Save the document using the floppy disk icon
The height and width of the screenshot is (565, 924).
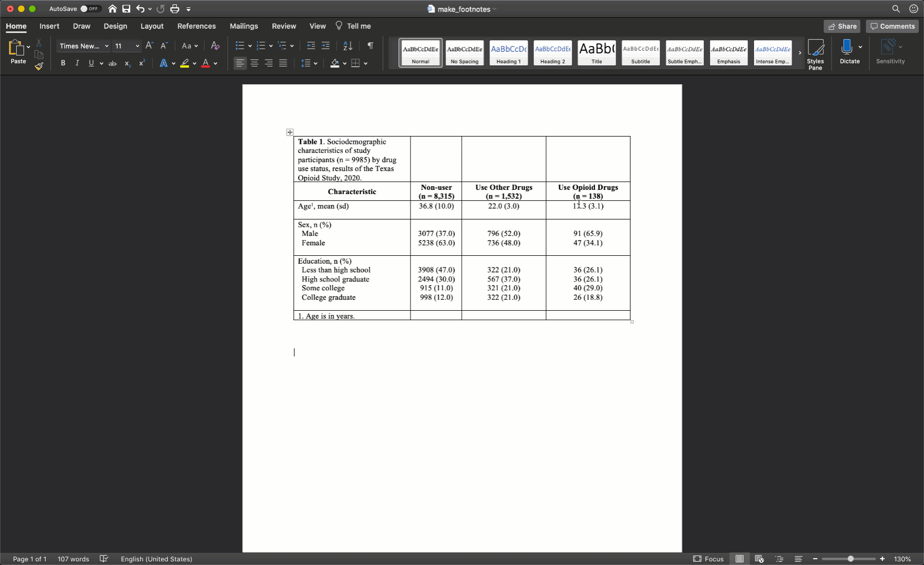[126, 9]
